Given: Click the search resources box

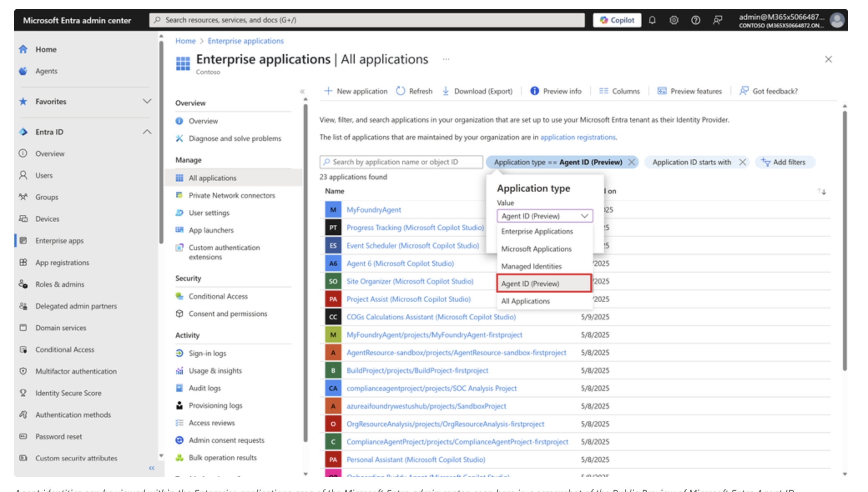Looking at the screenshot, I should point(367,20).
